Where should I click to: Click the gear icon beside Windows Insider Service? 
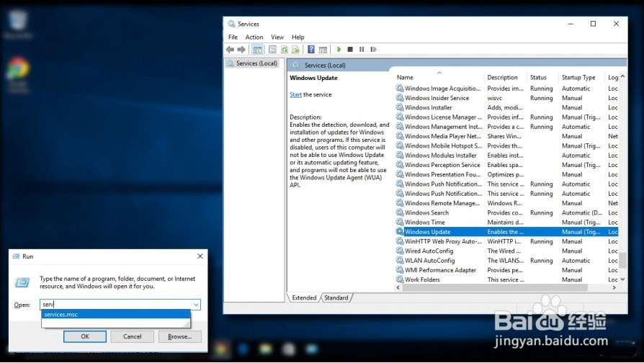(x=400, y=98)
